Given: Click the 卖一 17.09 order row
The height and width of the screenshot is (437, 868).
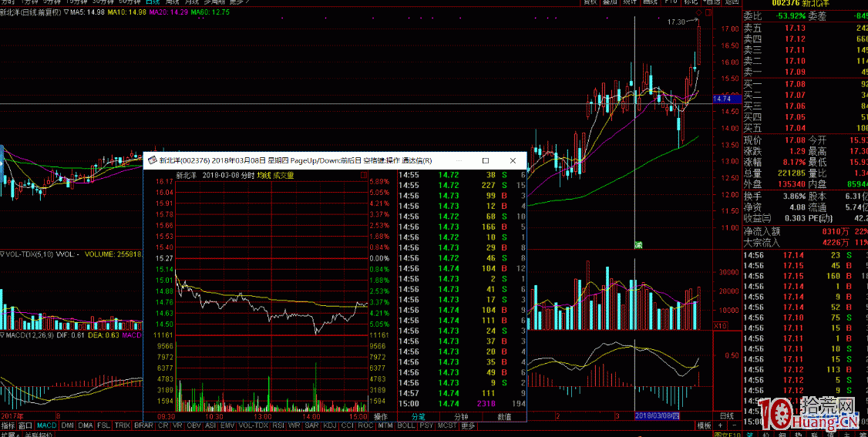Looking at the screenshot, I should (x=805, y=72).
